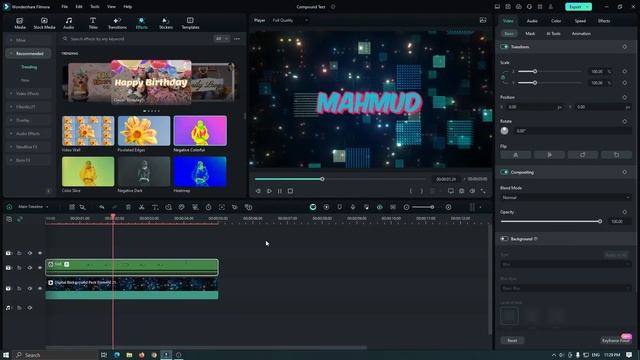Click the undo arrow in timeline toolbar

point(102,207)
